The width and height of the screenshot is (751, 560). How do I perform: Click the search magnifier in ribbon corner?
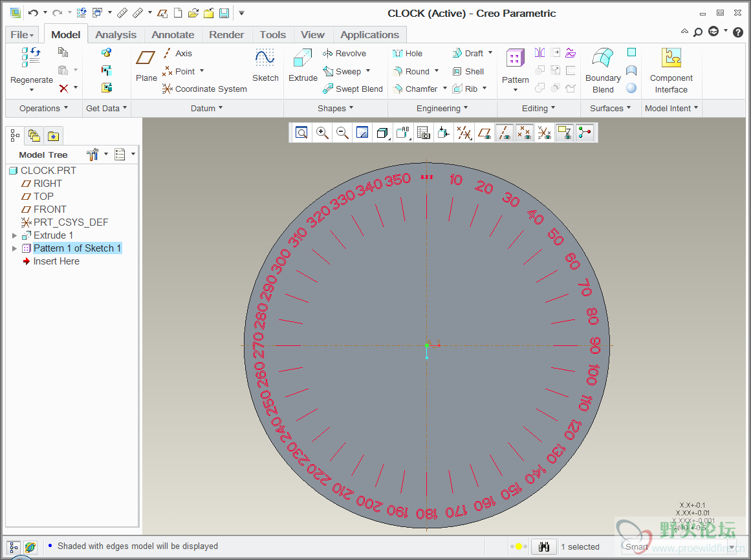point(698,32)
